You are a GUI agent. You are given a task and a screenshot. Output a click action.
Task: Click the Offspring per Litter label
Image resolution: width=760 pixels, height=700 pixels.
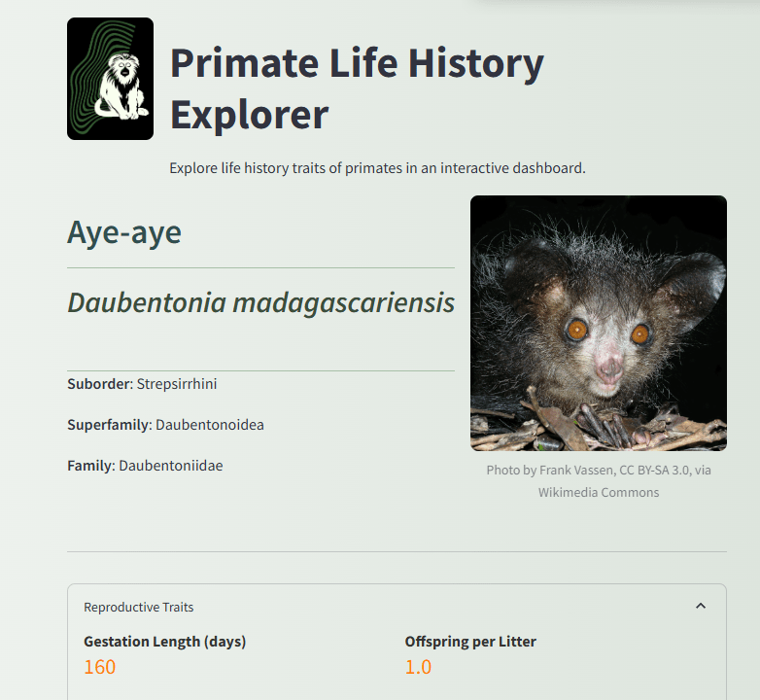click(x=470, y=642)
